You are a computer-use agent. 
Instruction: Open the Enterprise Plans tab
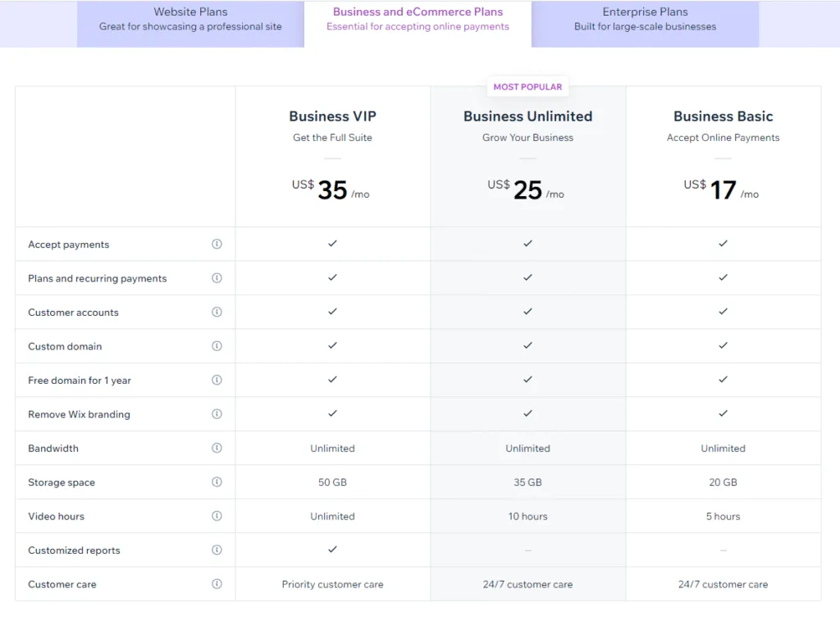click(645, 18)
